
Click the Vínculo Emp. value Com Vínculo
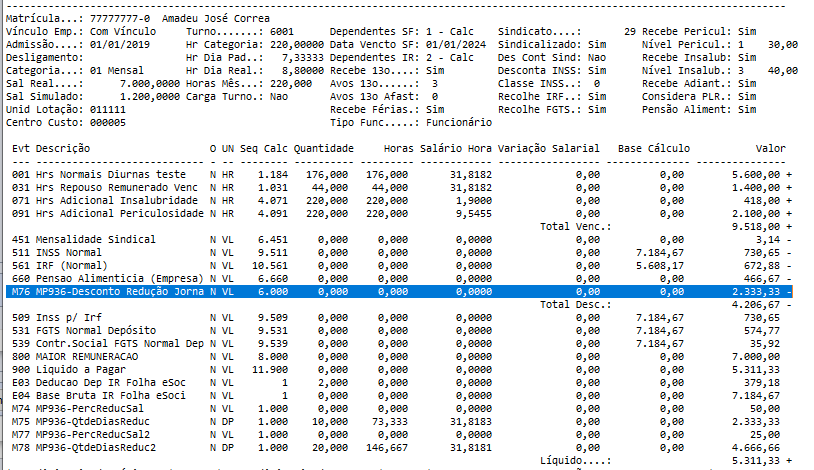click(x=123, y=32)
